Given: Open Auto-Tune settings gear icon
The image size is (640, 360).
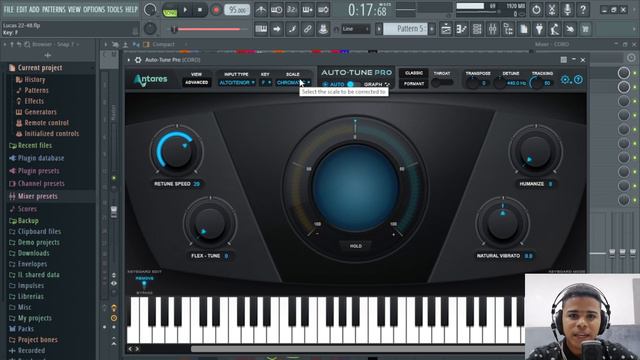Looking at the screenshot, I should (565, 80).
